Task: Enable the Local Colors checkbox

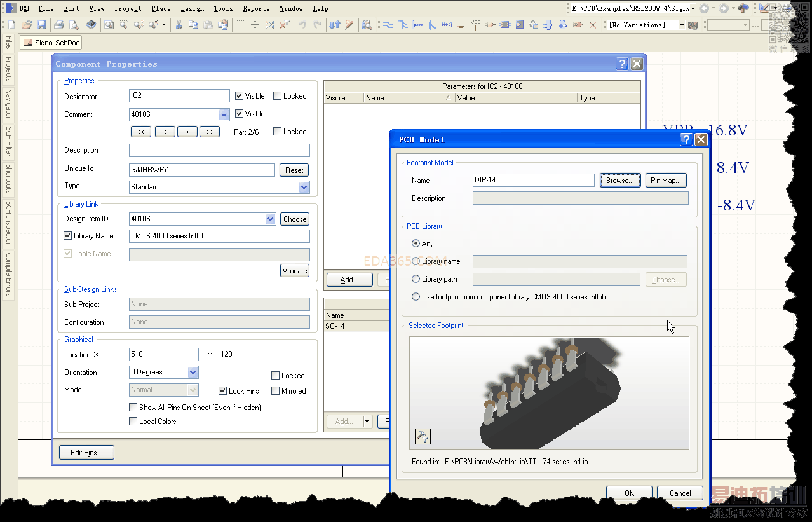Action: coord(133,422)
